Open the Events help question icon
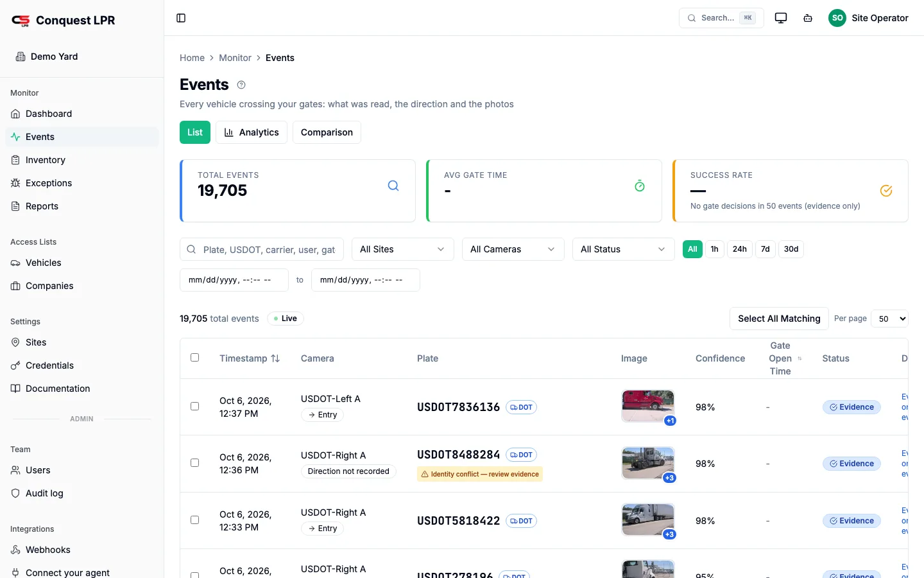Screen dimensions: 924x578 click(x=241, y=85)
